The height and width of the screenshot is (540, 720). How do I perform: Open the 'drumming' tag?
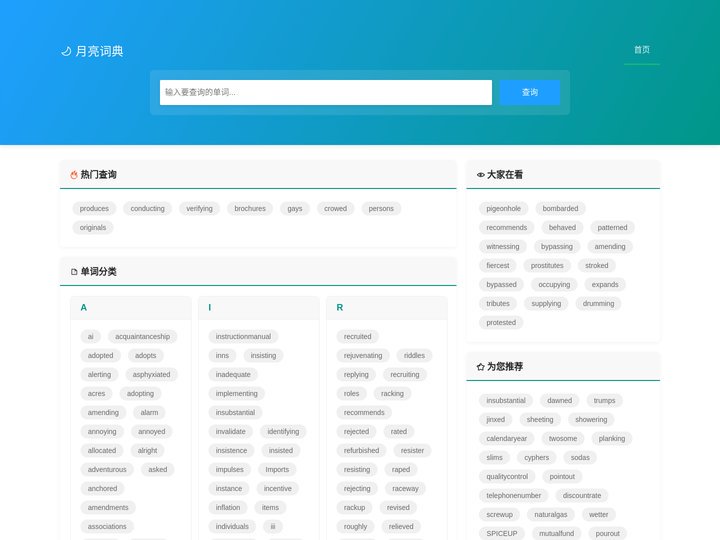coord(598,304)
